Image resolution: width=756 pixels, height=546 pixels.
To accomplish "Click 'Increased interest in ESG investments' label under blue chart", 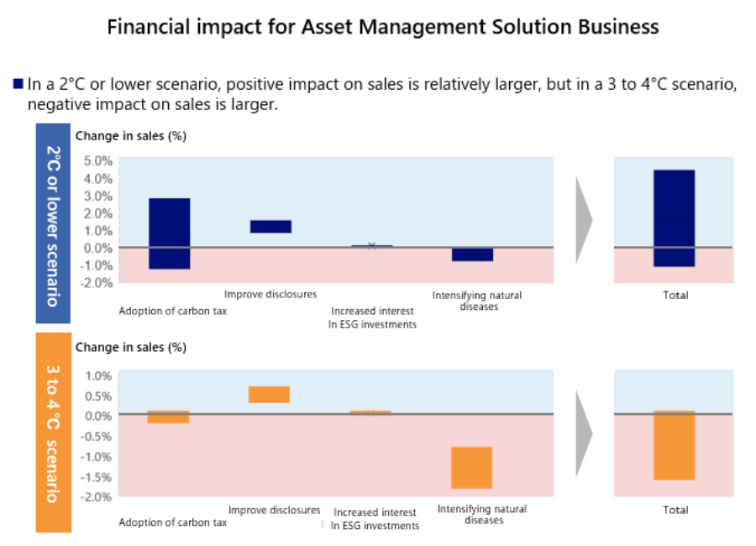I will (x=371, y=318).
